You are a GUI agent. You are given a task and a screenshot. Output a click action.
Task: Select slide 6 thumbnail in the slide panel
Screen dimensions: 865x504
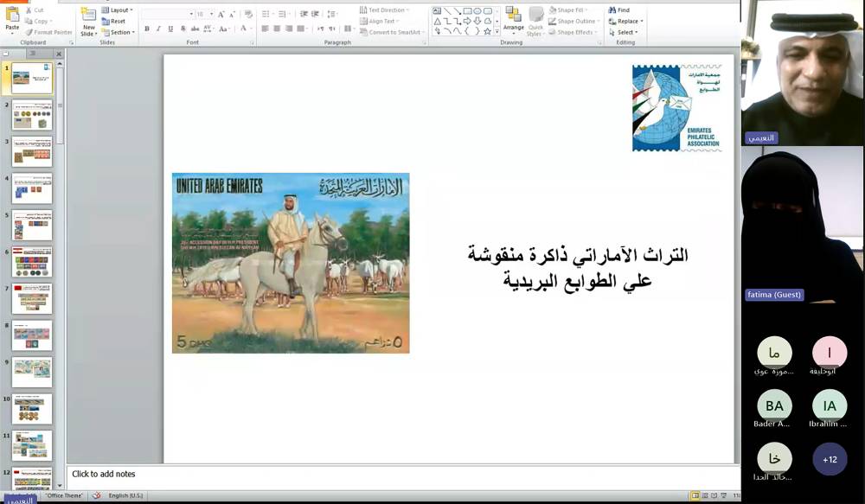[32, 262]
